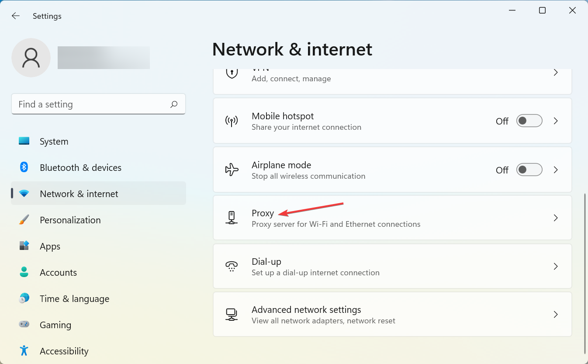Click the search magnifier icon
The height and width of the screenshot is (364, 588).
coord(174,104)
